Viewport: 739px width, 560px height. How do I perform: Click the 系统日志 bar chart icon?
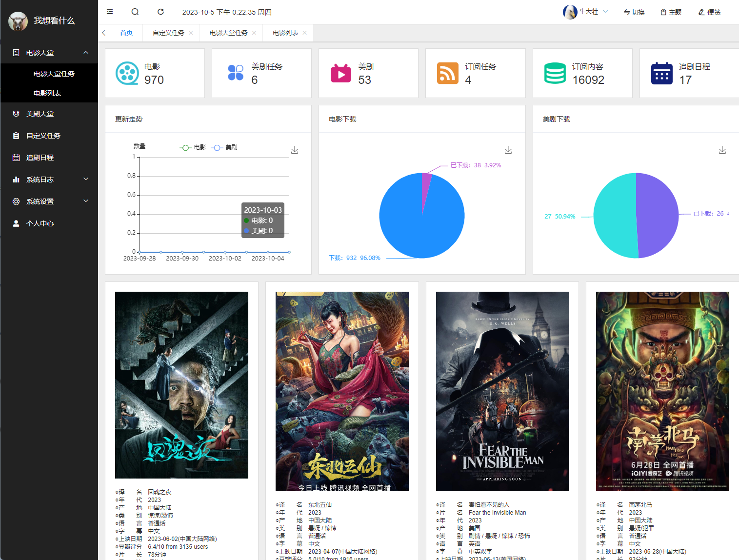click(16, 180)
